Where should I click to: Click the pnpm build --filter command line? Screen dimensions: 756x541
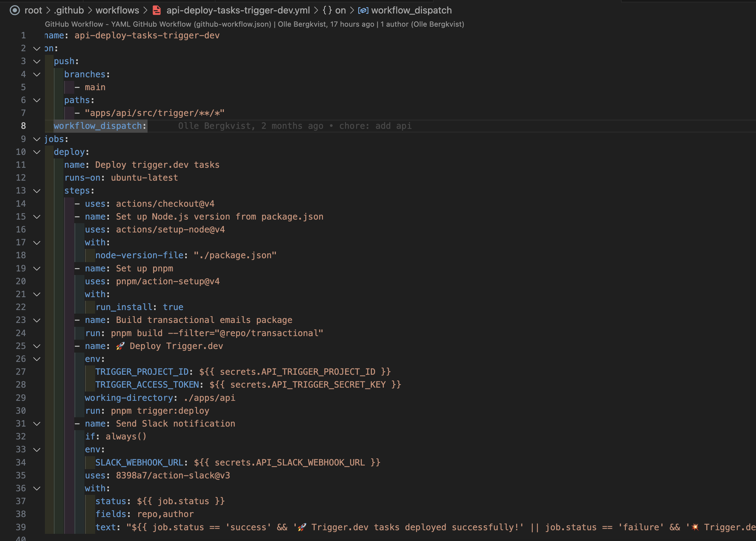click(x=204, y=333)
